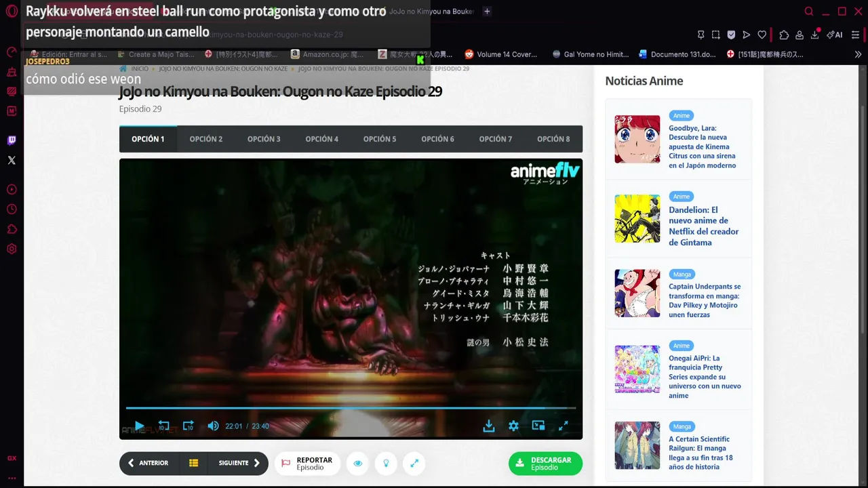The width and height of the screenshot is (868, 488).
Task: Open the Goodbye, Lara news article
Action: coord(703,146)
